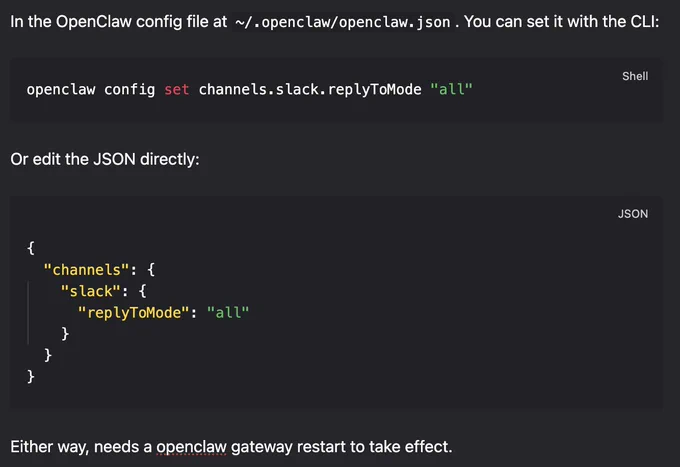Click the closing brace after replyToMode line
This screenshot has width=680, height=467.
65,334
